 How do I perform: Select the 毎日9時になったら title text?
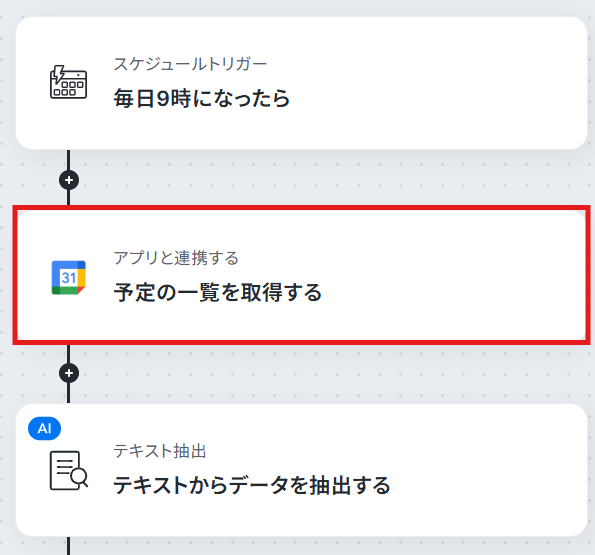pyautogui.click(x=201, y=99)
